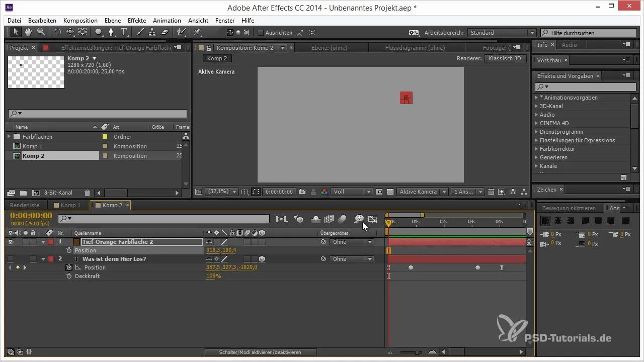Viewport: 644px width, 362px height.
Task: Toggle the shy layers hide switch in timeline
Action: (316, 219)
